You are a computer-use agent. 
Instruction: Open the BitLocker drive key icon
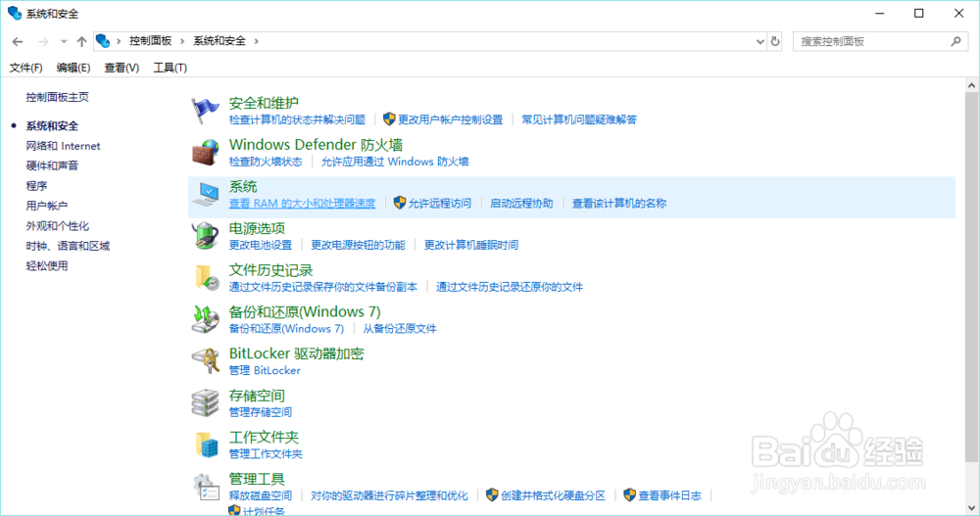coord(205,361)
